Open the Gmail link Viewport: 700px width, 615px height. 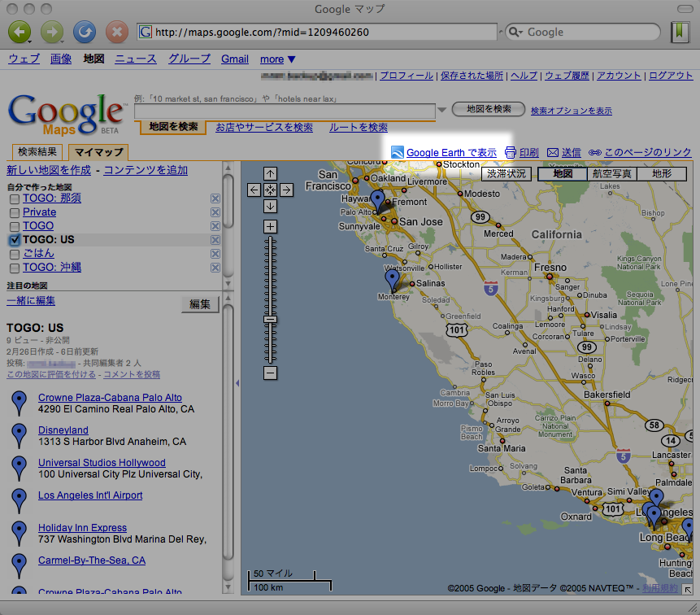(x=235, y=59)
